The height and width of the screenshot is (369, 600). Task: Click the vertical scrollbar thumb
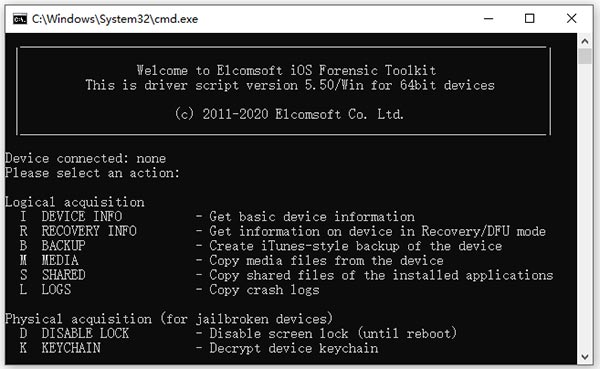[585, 56]
